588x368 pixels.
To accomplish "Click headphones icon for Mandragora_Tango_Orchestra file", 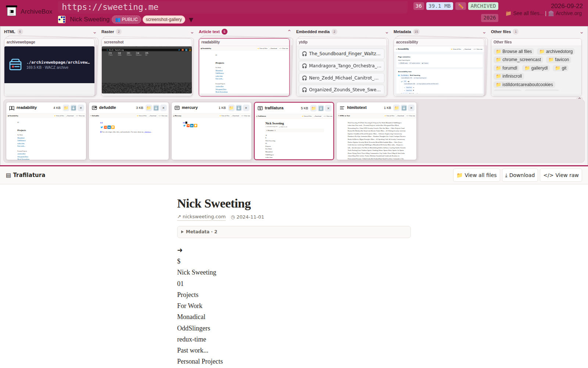I will [x=304, y=66].
